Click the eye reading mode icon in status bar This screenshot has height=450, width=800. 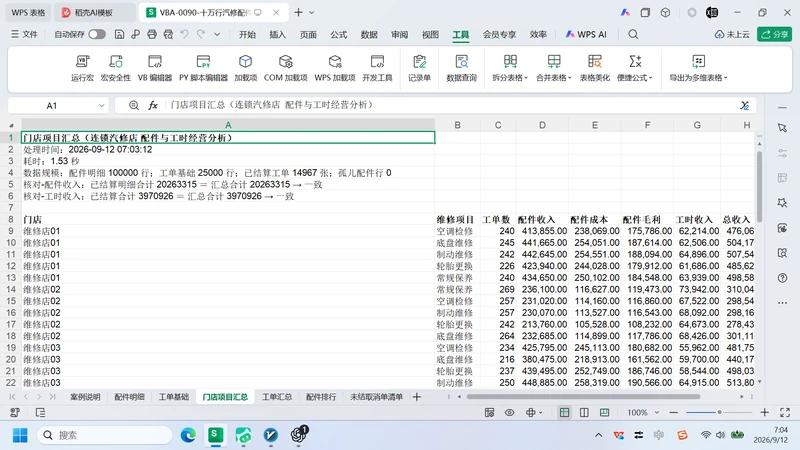click(x=509, y=412)
